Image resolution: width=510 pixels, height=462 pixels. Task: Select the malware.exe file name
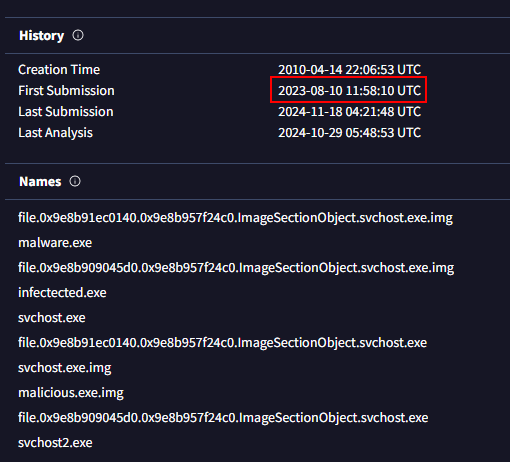pyautogui.click(x=55, y=243)
